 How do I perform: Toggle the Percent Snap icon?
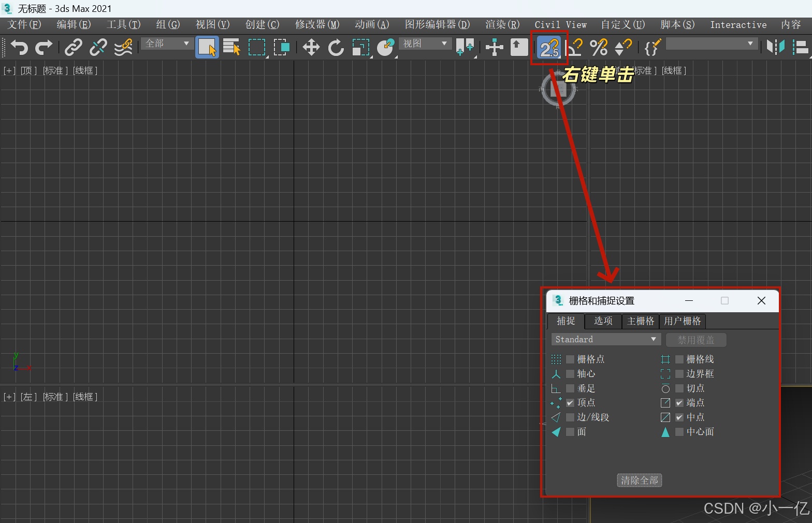pos(599,48)
